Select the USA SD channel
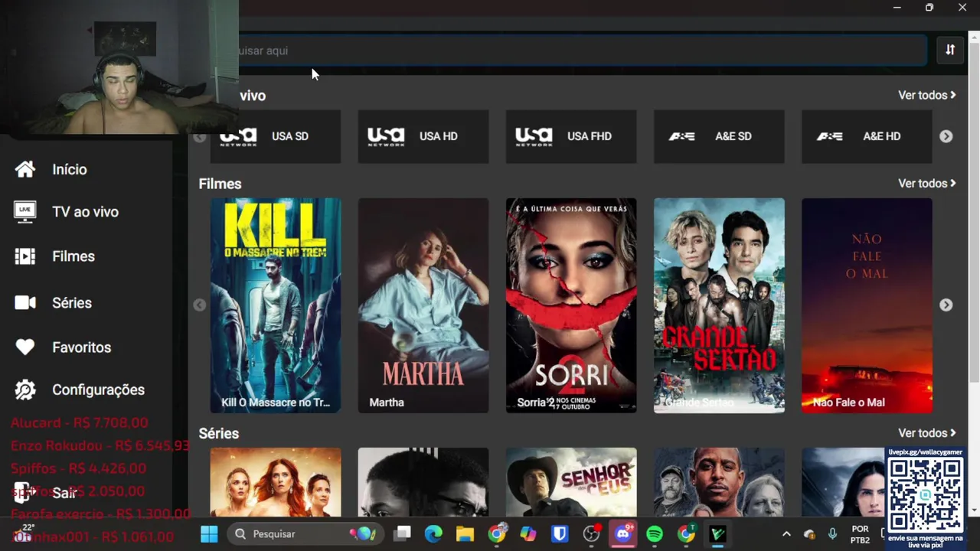980x551 pixels. (276, 136)
